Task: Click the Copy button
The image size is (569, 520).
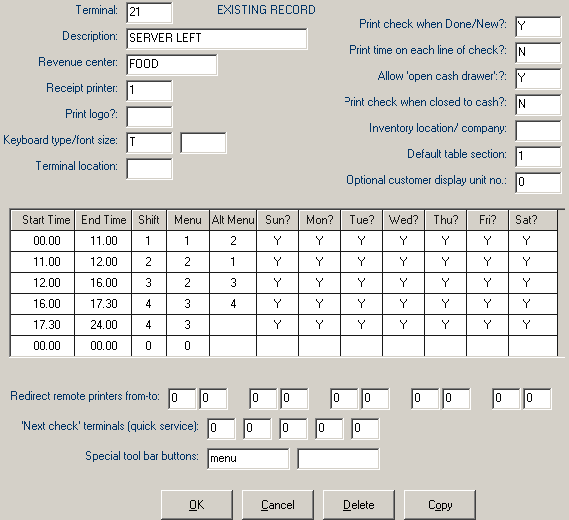Action: pyautogui.click(x=440, y=505)
